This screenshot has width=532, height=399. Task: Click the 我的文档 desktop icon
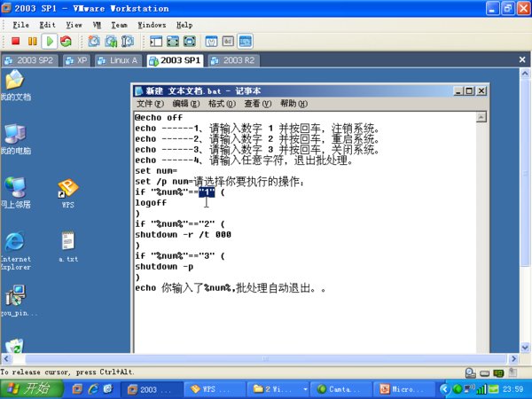coord(15,85)
